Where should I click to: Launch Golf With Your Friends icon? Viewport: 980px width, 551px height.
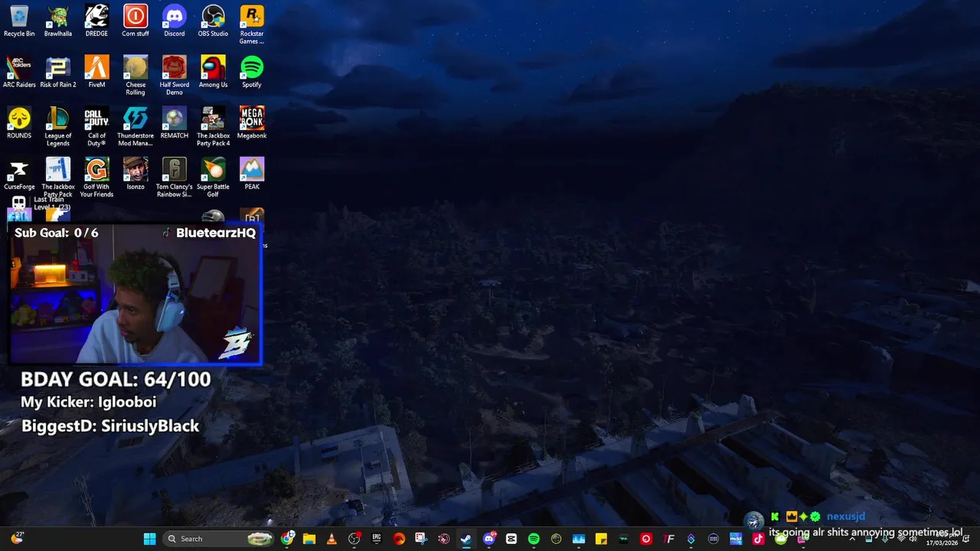96,177
